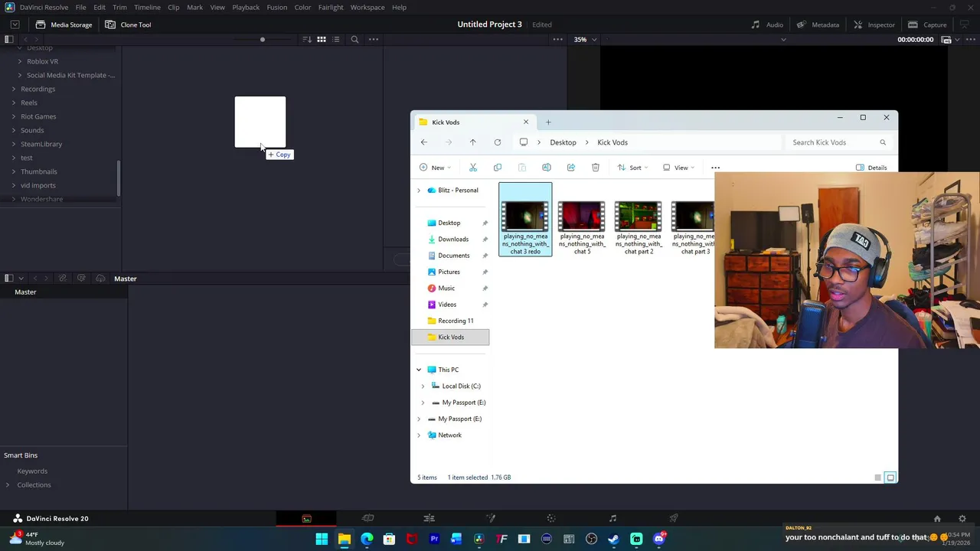Switch to the Fairlight page icon
Image resolution: width=980 pixels, height=551 pixels.
(612, 518)
